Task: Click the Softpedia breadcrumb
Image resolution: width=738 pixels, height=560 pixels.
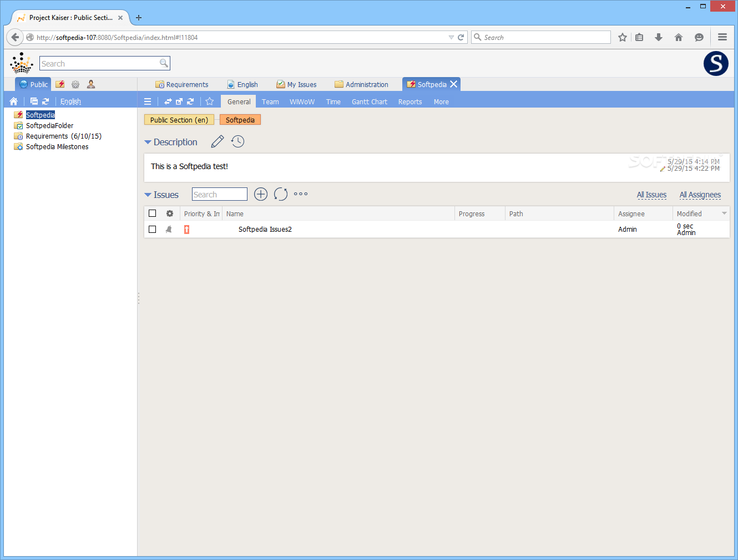Action: (240, 120)
